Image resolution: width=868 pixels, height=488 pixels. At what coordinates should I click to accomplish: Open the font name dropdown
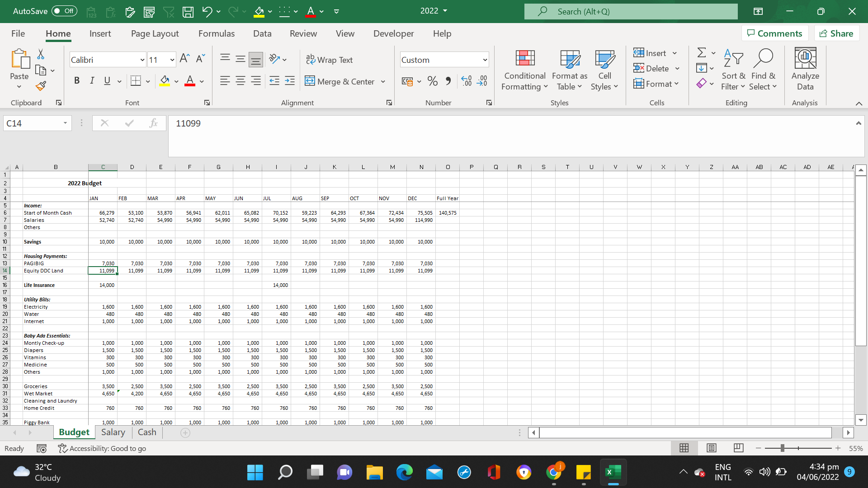(142, 60)
